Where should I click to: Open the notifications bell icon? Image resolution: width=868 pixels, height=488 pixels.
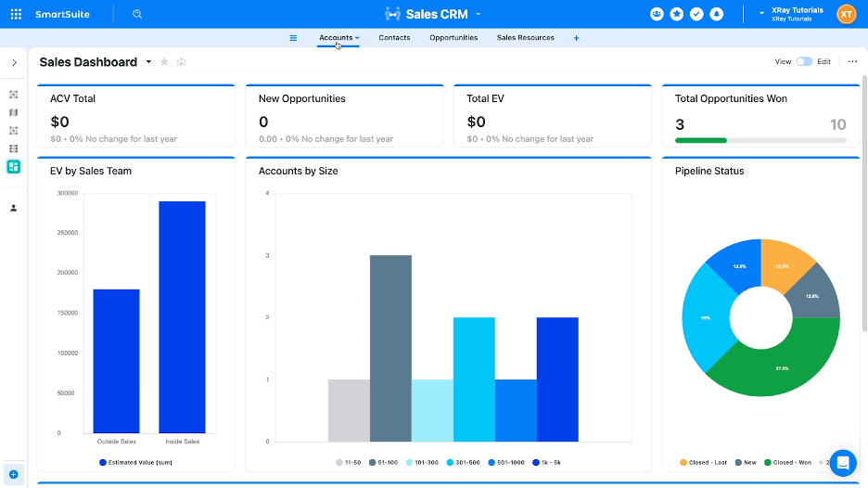[716, 15]
